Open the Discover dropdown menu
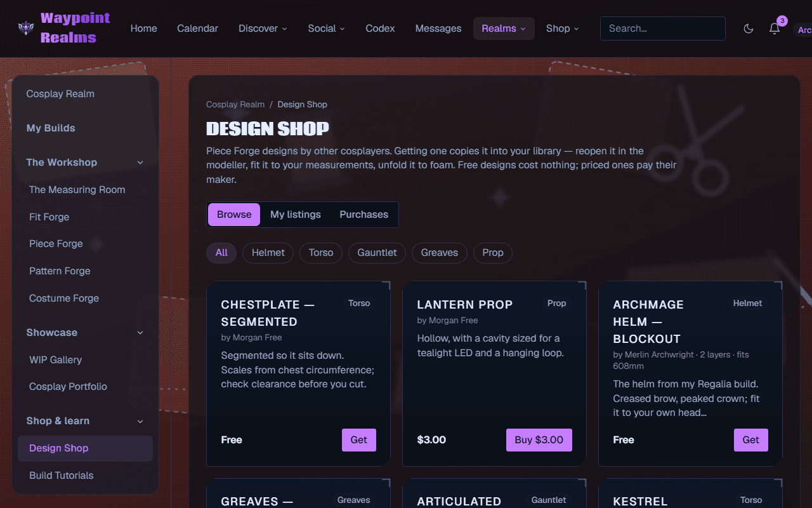The width and height of the screenshot is (812, 508). coord(263,29)
